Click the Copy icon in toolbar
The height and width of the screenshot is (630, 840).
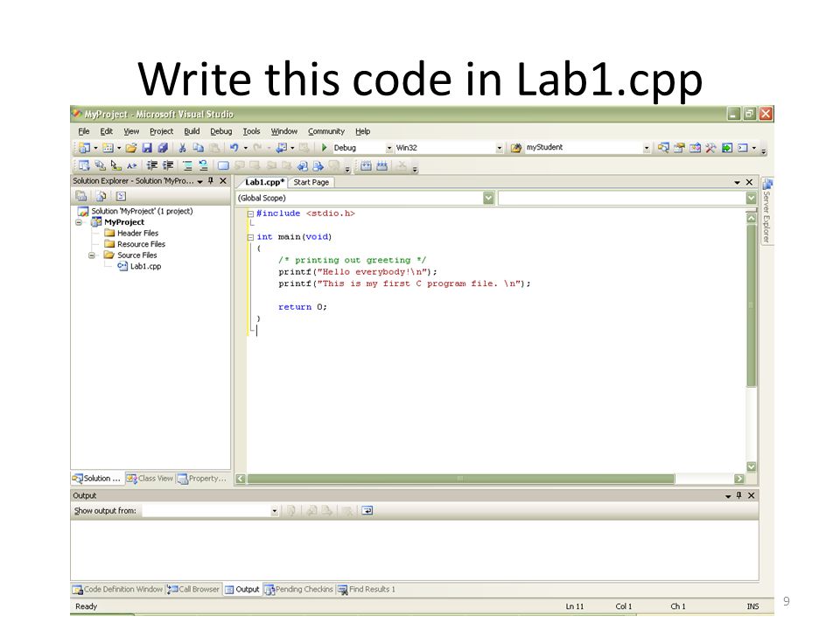pyautogui.click(x=199, y=148)
